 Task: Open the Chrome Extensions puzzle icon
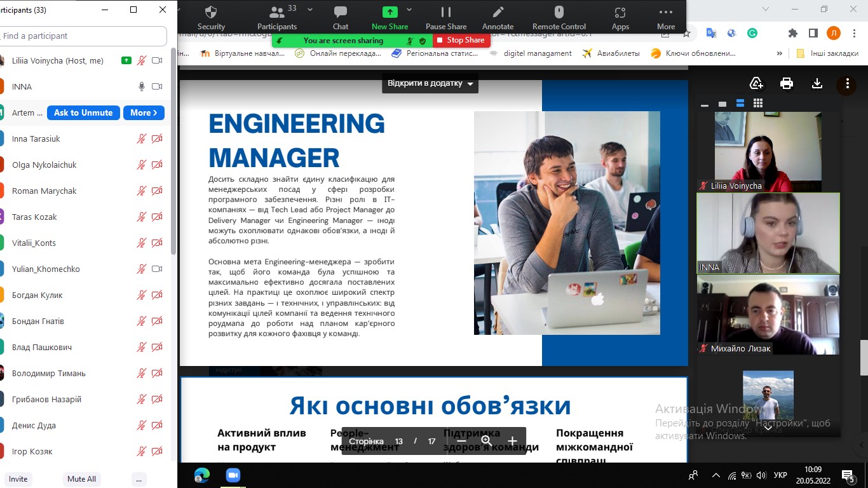click(792, 33)
